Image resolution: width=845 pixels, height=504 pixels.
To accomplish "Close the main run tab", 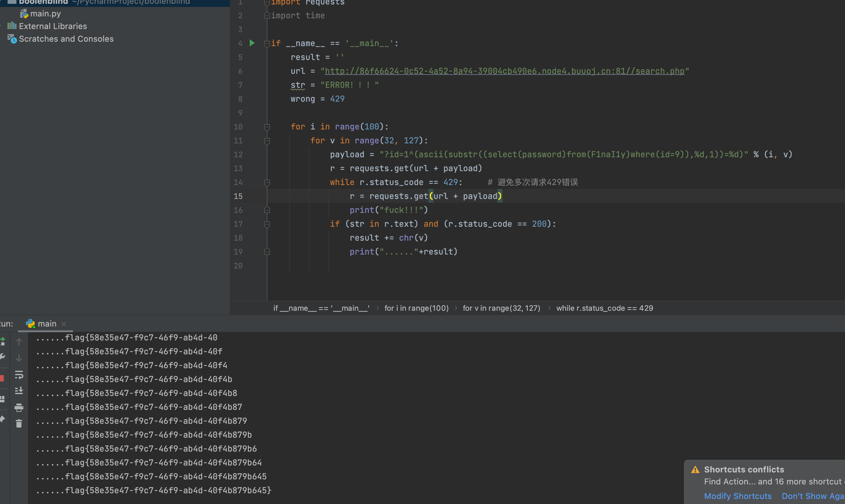I will point(63,324).
